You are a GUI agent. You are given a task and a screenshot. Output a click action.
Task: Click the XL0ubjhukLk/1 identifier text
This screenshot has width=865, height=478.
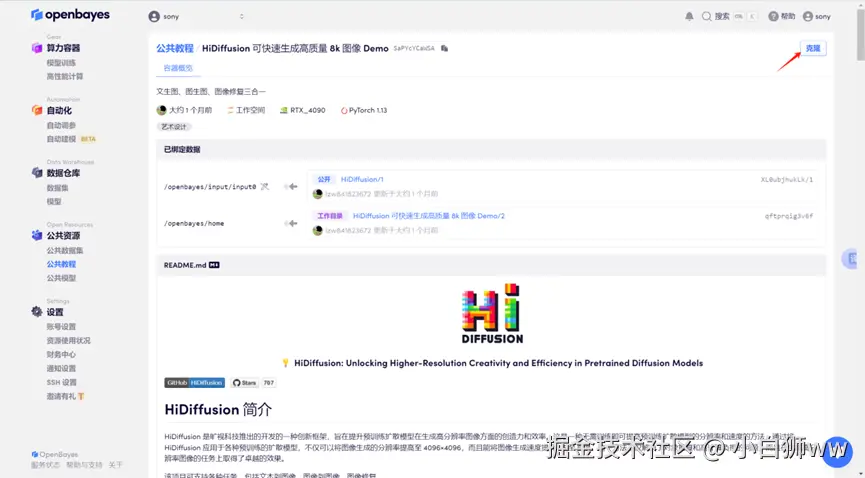coord(787,179)
